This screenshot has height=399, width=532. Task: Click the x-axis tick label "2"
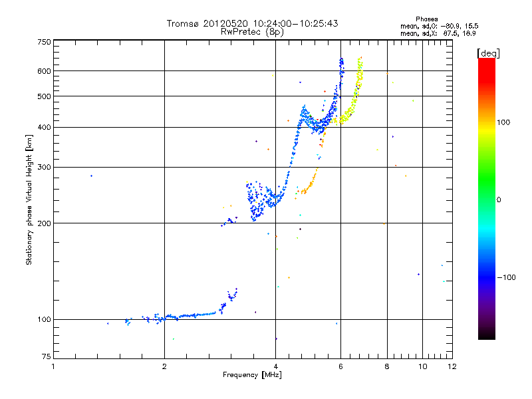coord(164,366)
